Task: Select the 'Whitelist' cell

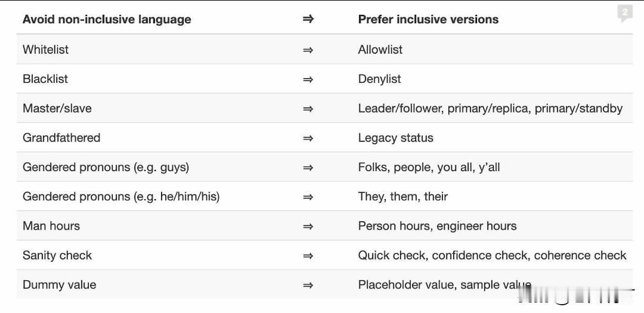Action: pyautogui.click(x=45, y=49)
